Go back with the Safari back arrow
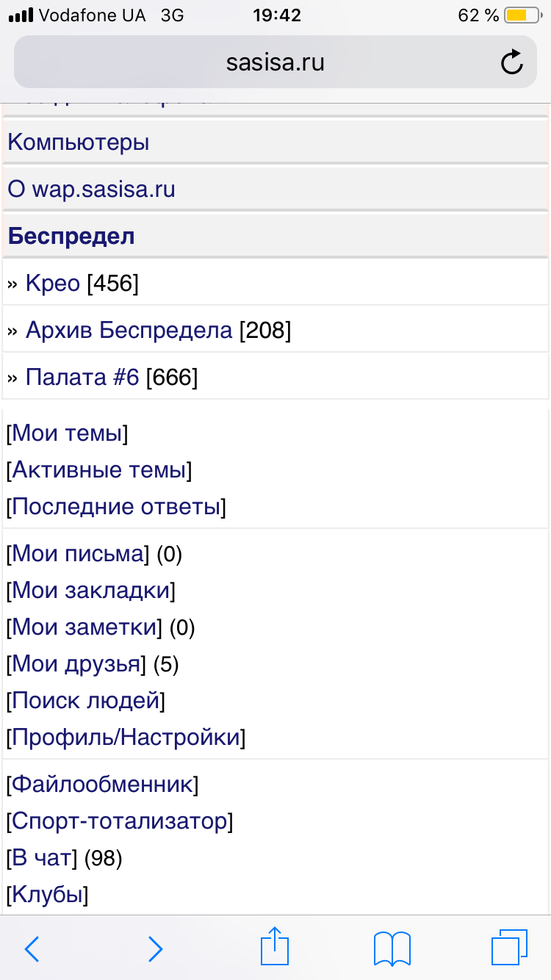Viewport: 551px width, 980px height. (x=32, y=948)
